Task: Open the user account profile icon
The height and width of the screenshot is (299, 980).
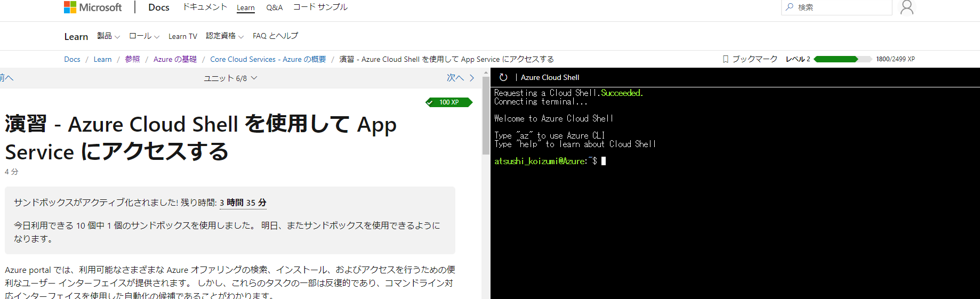Action: pos(906,7)
